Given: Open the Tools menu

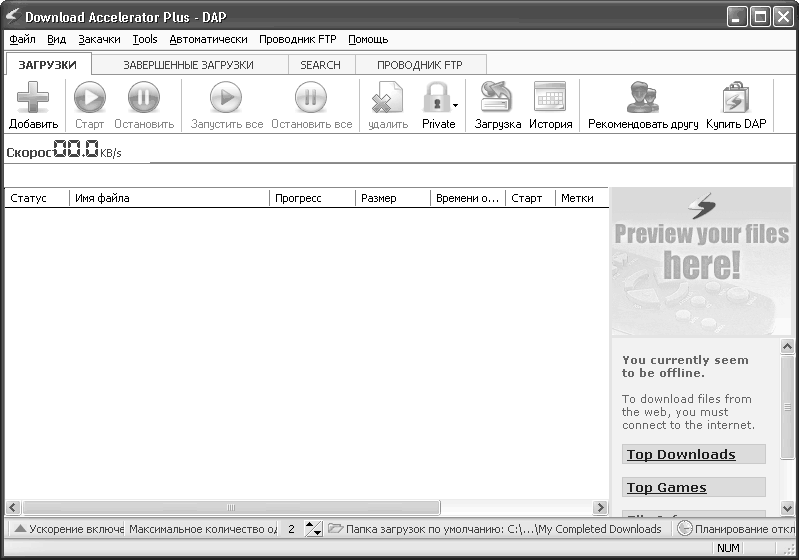Looking at the screenshot, I should (145, 39).
